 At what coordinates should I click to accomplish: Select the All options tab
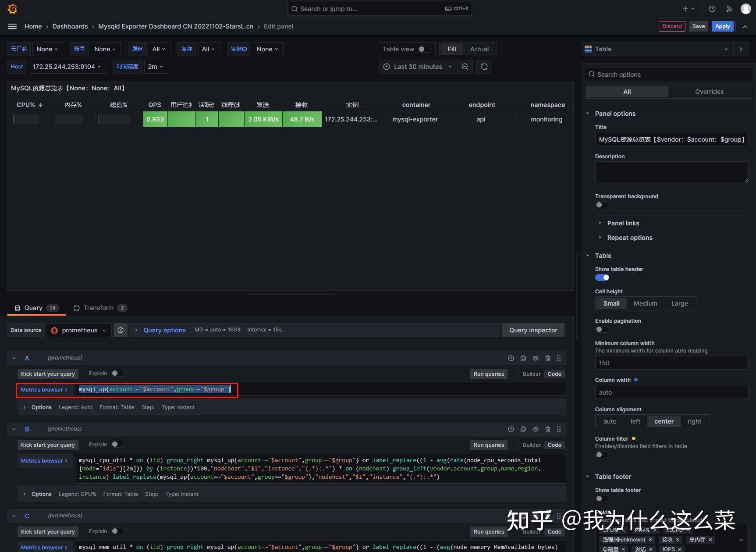tap(627, 92)
